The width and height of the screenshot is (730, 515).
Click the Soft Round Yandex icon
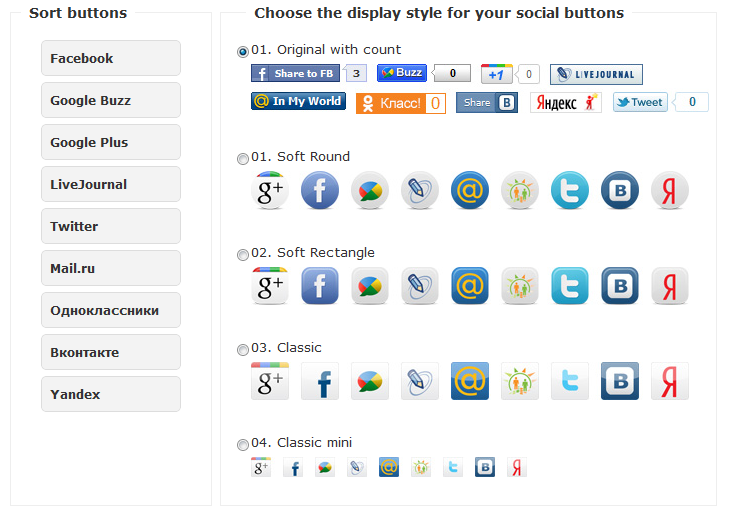(669, 190)
